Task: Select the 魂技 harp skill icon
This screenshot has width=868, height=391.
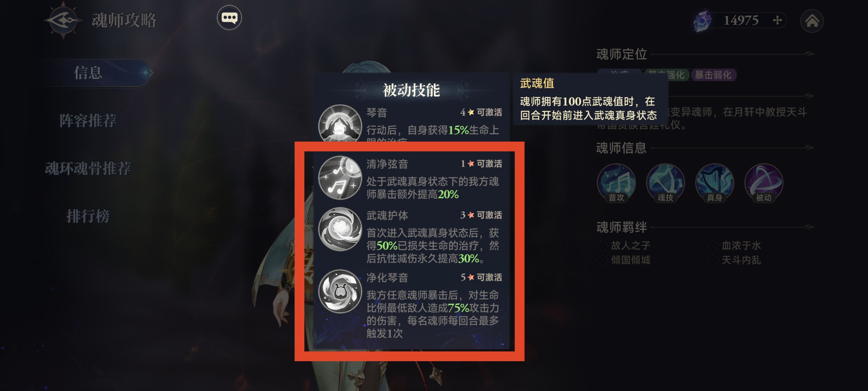Action: (x=665, y=182)
